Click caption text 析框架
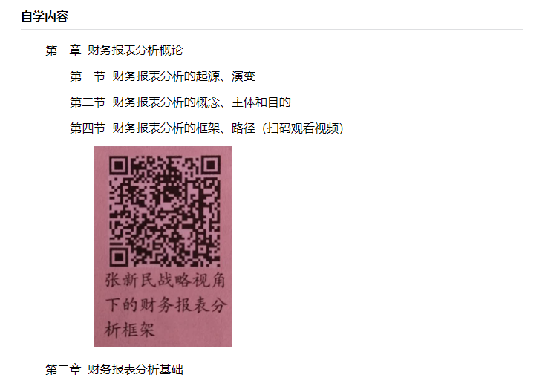Viewport: 545px width, 392px height. [130, 330]
